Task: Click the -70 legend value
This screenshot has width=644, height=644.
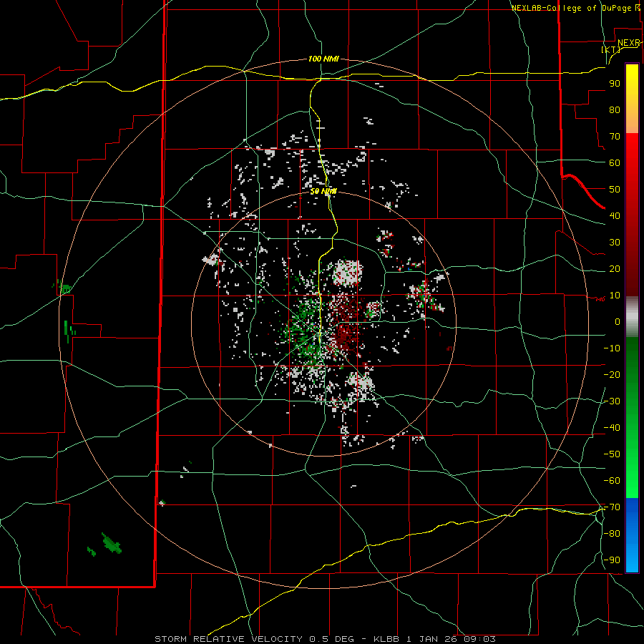Action: [x=612, y=507]
